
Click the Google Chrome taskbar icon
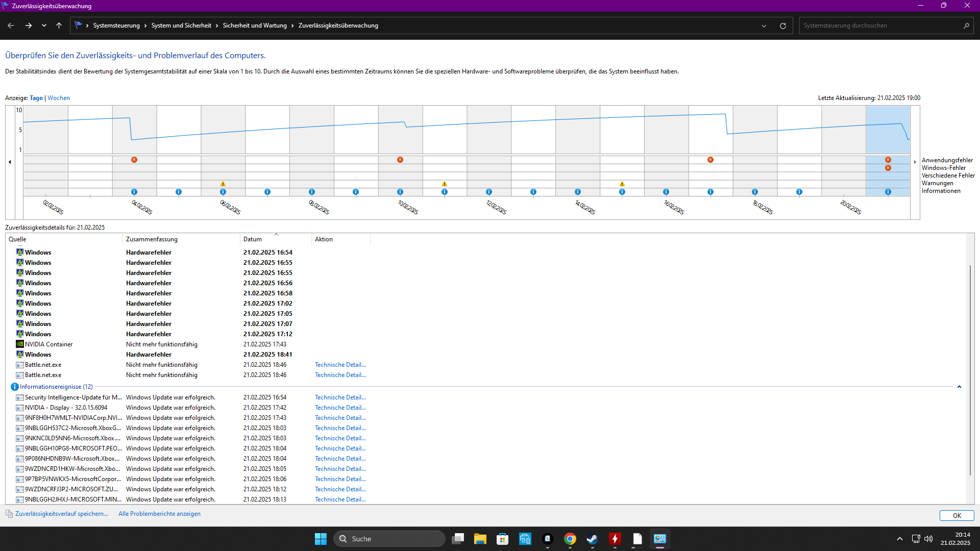coord(570,539)
